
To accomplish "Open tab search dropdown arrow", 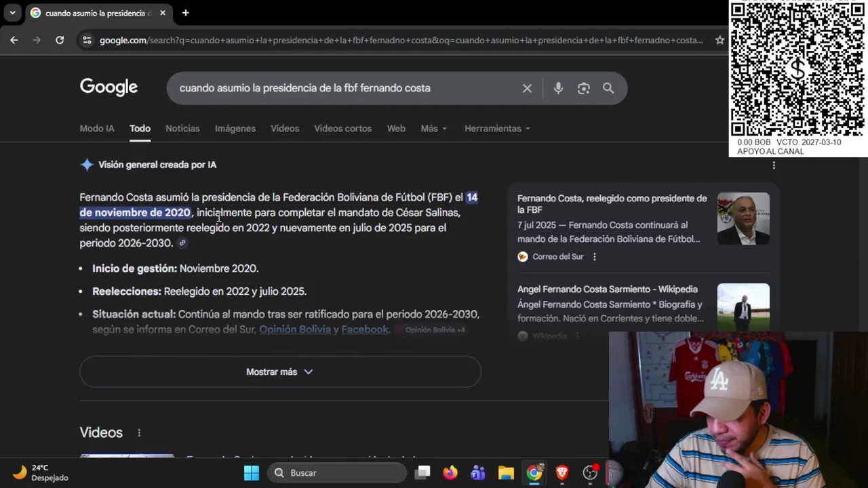I will coord(12,13).
